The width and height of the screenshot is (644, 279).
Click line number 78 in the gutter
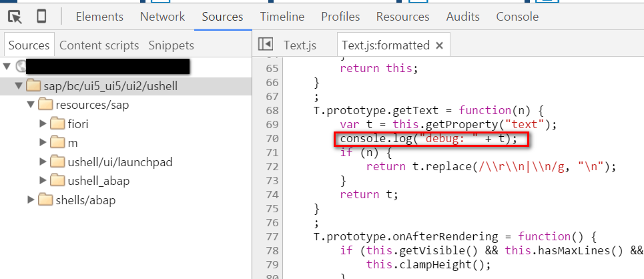click(x=272, y=251)
